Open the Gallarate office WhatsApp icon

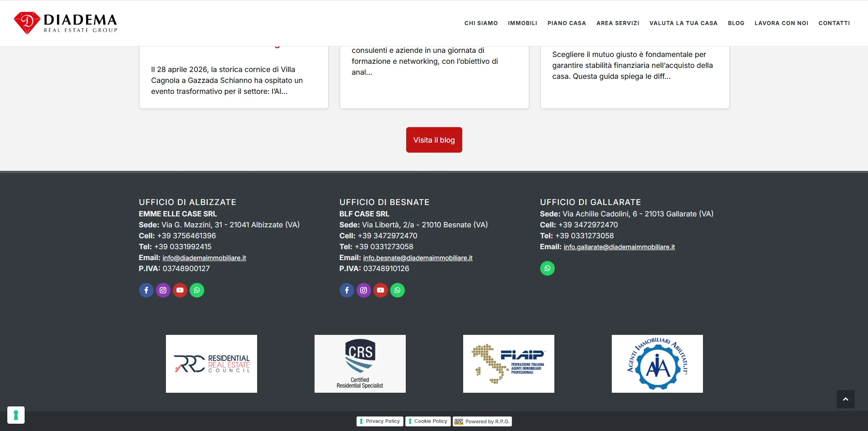548,268
